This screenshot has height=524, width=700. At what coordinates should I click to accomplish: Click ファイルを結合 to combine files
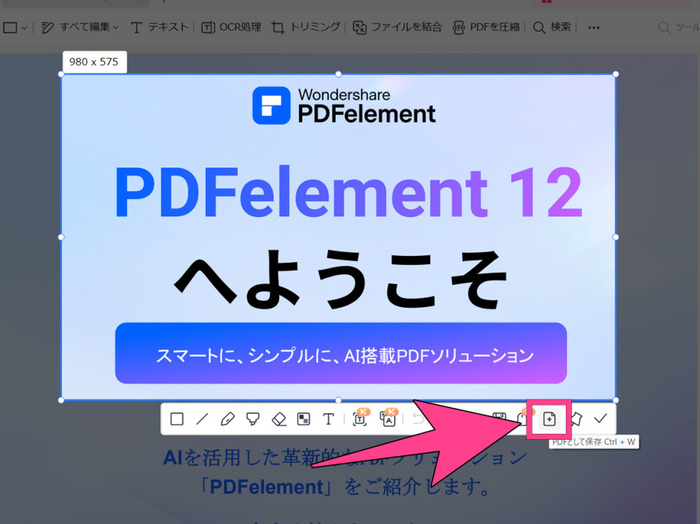click(x=397, y=28)
